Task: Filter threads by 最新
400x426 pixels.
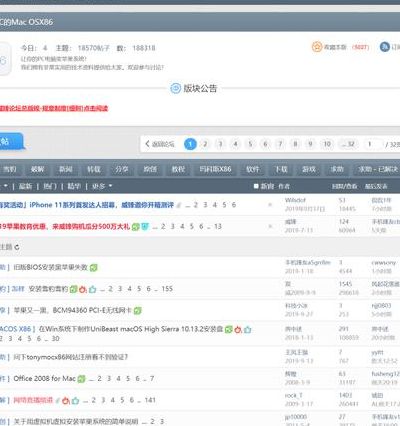Action: click(x=25, y=186)
